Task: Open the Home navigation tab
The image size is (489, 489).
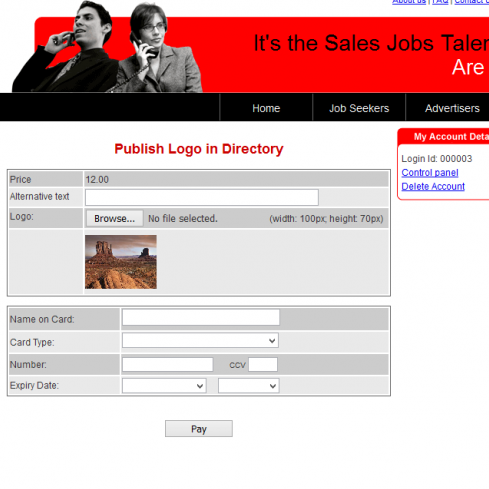Action: (x=266, y=108)
